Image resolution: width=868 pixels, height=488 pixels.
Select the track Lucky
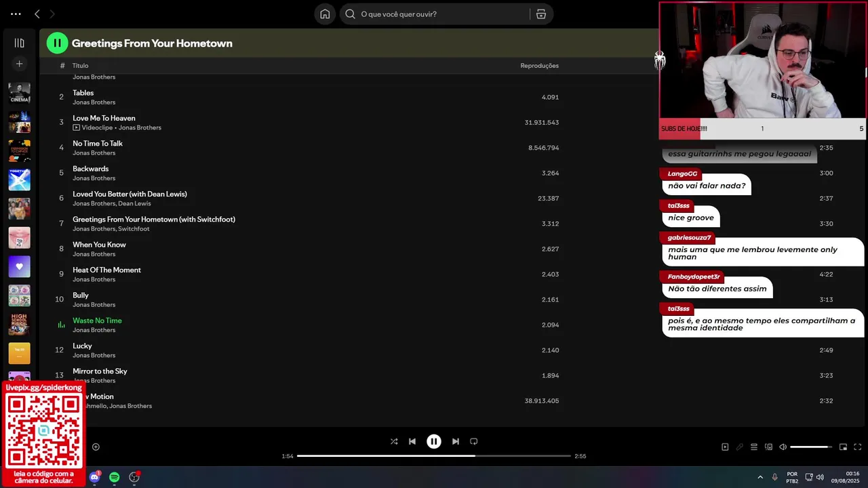point(82,346)
